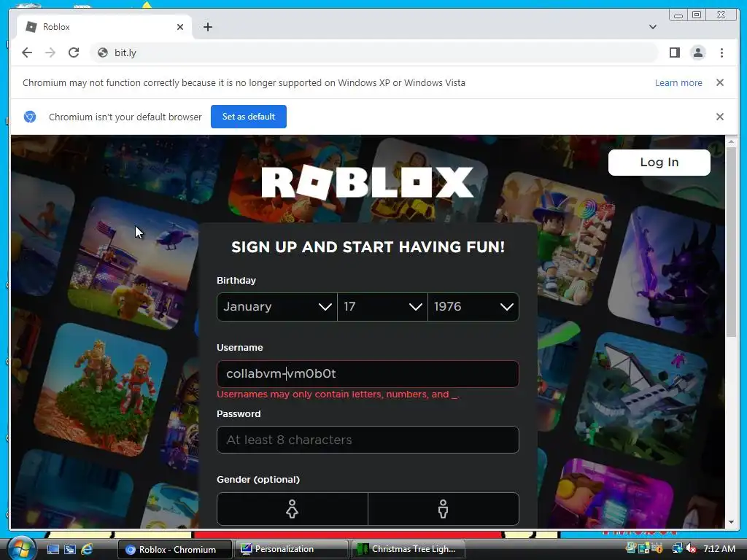
Task: Click the volume muted tray icon
Action: 691,548
